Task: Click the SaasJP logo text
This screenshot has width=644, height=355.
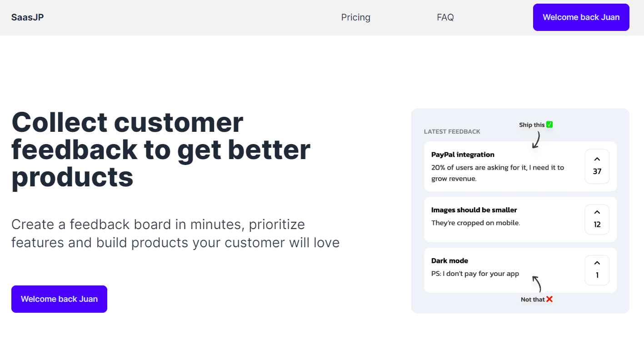Action: [28, 17]
